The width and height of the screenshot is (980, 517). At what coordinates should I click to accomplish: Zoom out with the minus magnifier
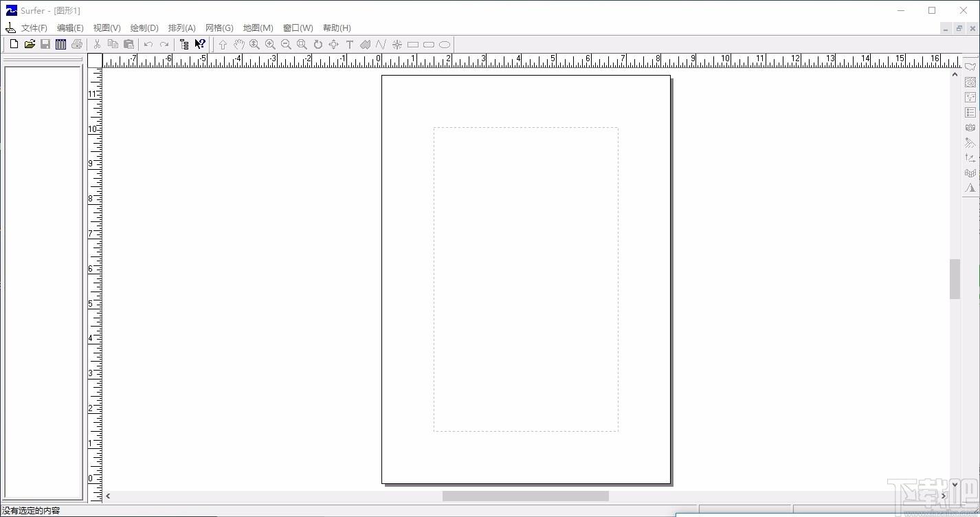click(x=286, y=44)
